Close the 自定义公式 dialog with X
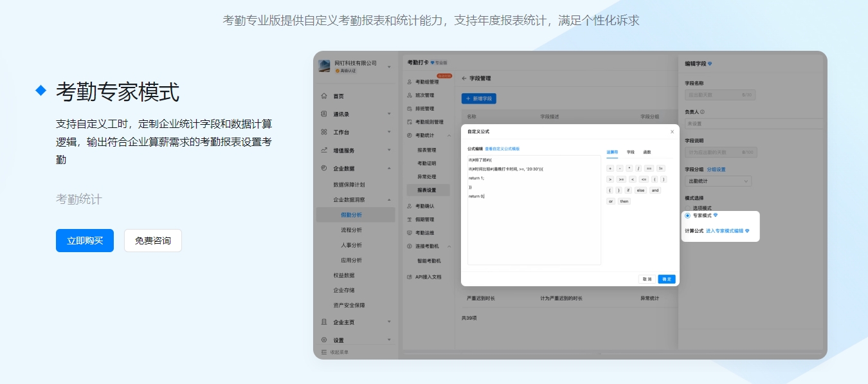 click(672, 132)
